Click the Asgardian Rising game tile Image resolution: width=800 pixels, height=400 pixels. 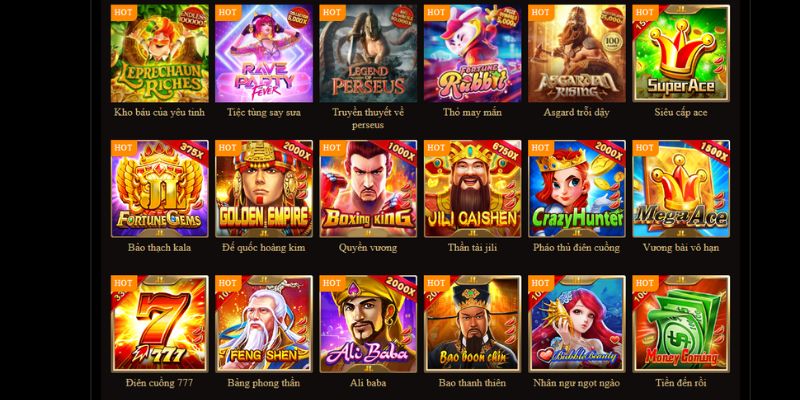coord(577,54)
